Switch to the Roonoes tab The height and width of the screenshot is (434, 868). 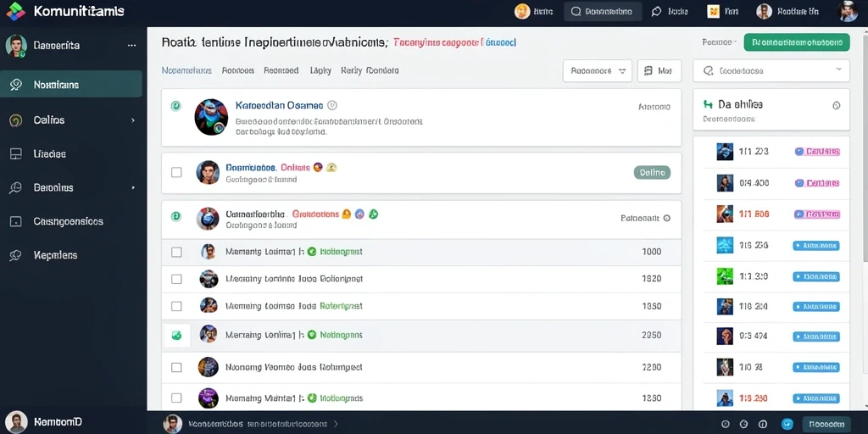click(238, 70)
